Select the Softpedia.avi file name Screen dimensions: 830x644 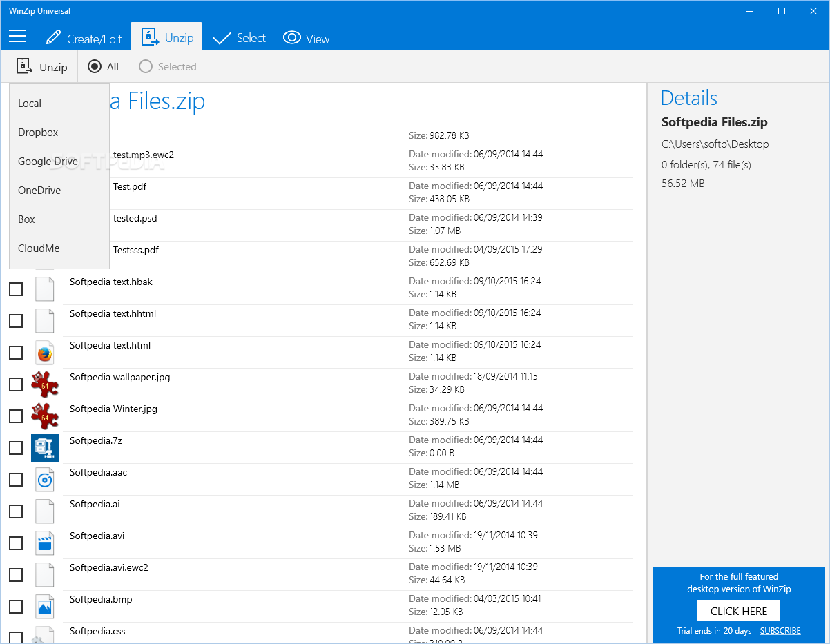pyautogui.click(x=97, y=536)
